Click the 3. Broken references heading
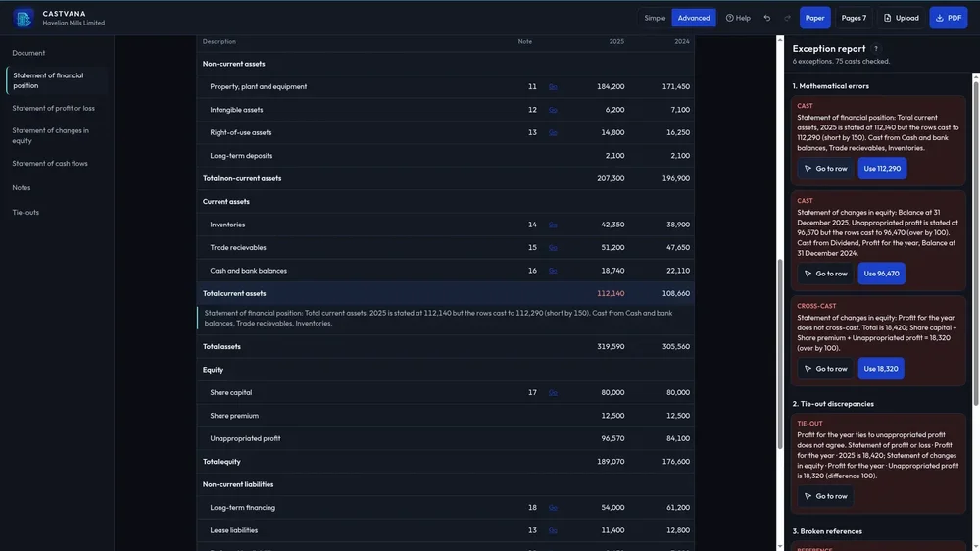Screen dimensions: 980x551 tap(827, 531)
